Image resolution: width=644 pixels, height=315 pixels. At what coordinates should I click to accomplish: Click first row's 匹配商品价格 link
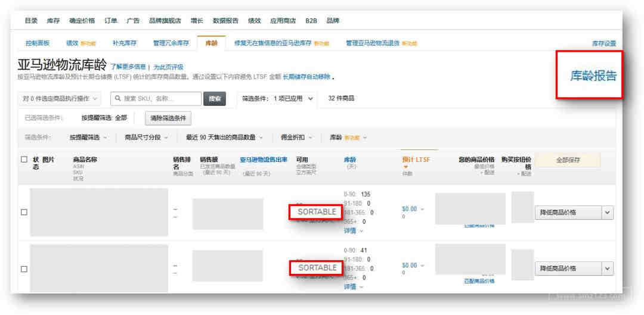[x=479, y=226]
